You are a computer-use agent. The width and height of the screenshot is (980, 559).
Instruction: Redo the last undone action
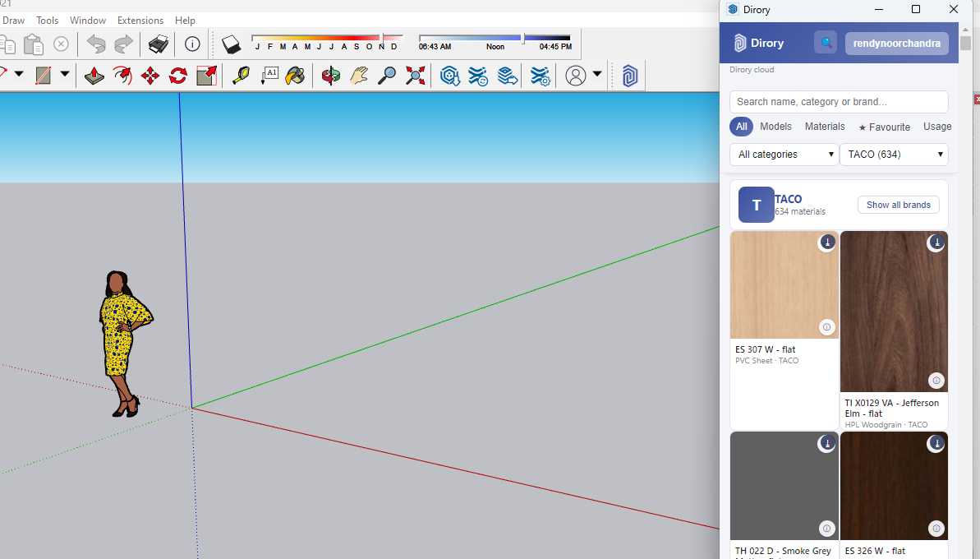click(x=124, y=44)
